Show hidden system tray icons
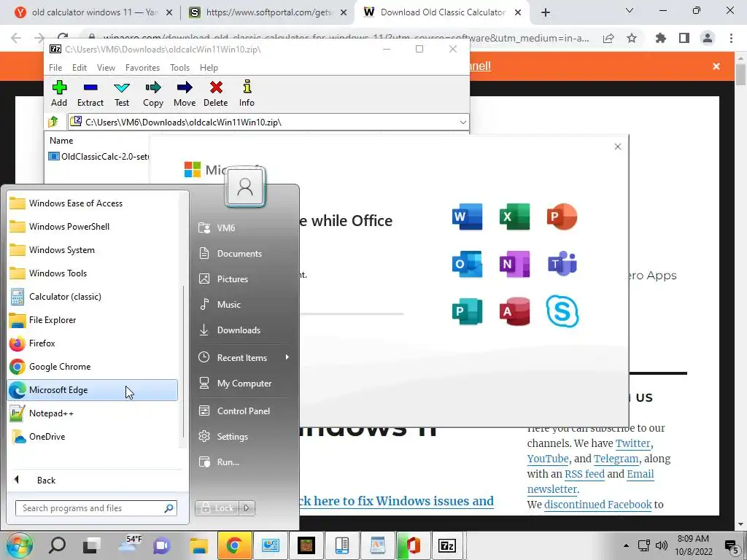747x560 pixels. point(626,545)
